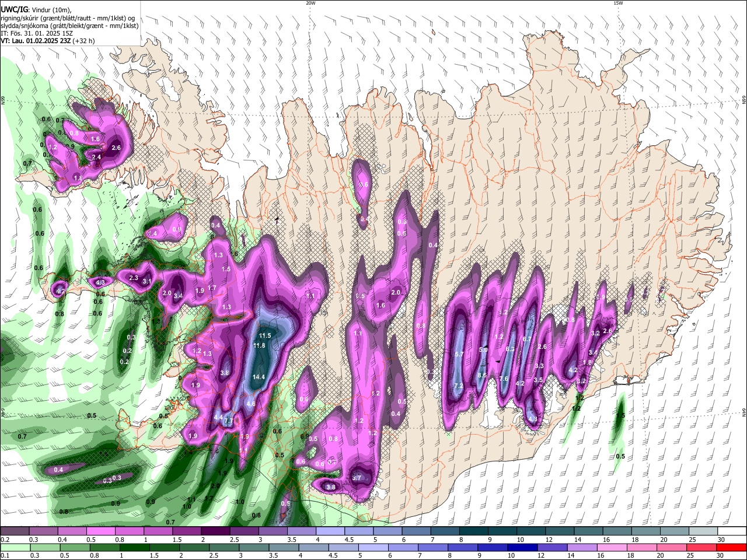The image size is (747, 560).
Task: Click the UWC/IG title text
Action: [x=13, y=9]
